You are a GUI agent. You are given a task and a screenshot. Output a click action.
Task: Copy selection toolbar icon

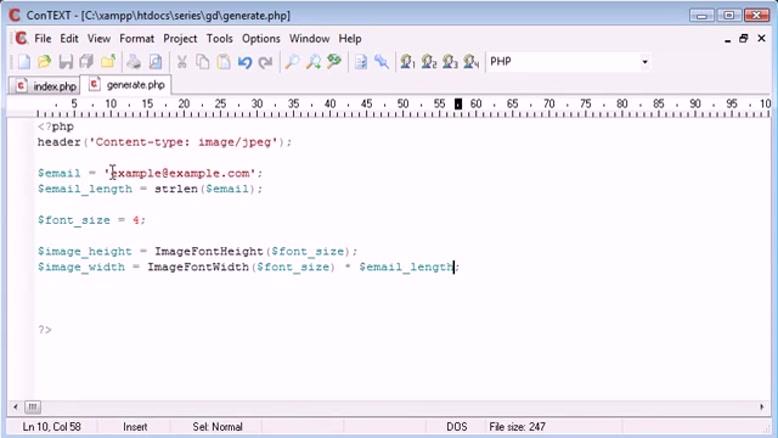point(202,62)
